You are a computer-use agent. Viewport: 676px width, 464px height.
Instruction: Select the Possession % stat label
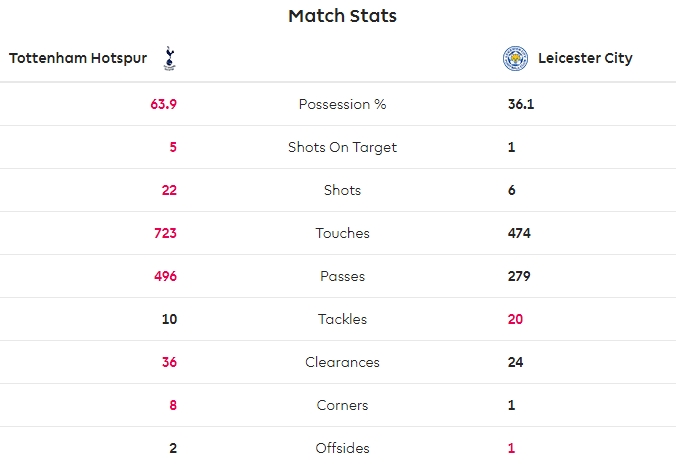(342, 104)
